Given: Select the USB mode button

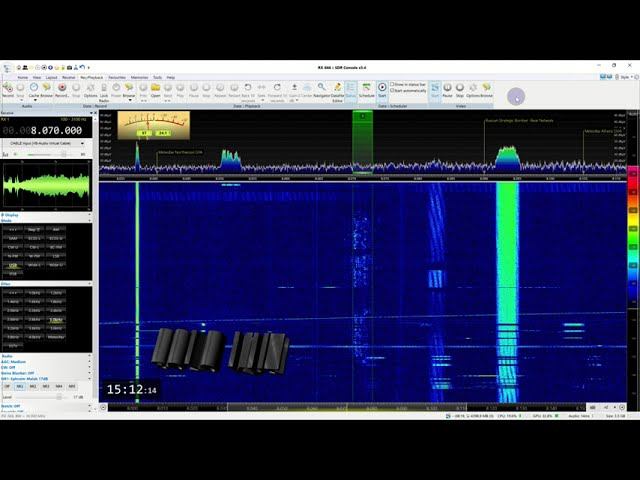Looking at the screenshot, I should point(13,265).
